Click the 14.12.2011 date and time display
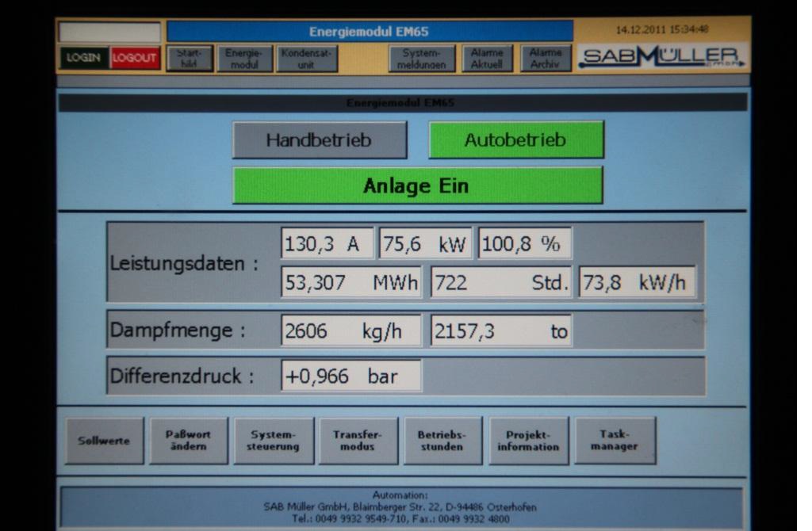The width and height of the screenshot is (812, 531). 662,29
